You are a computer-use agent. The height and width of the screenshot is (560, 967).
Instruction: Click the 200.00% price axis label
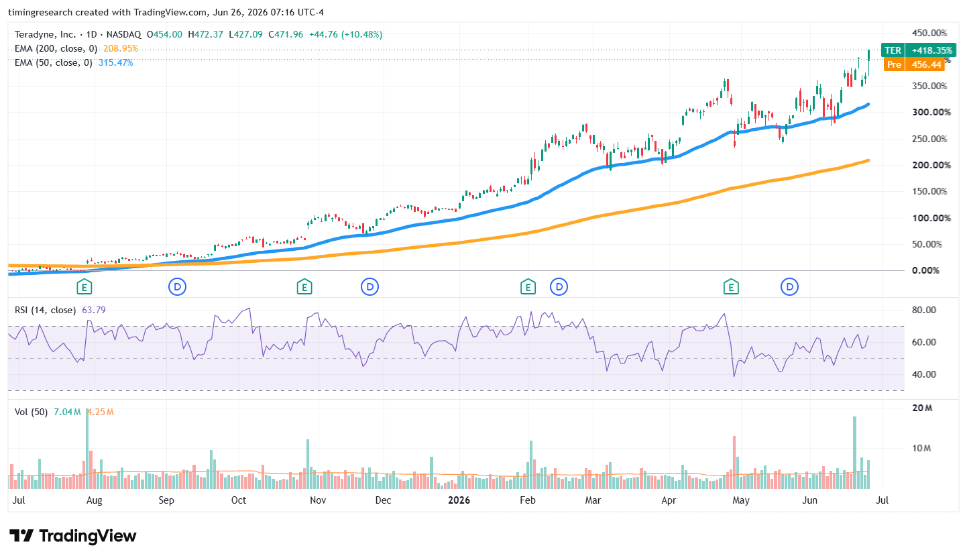(931, 165)
